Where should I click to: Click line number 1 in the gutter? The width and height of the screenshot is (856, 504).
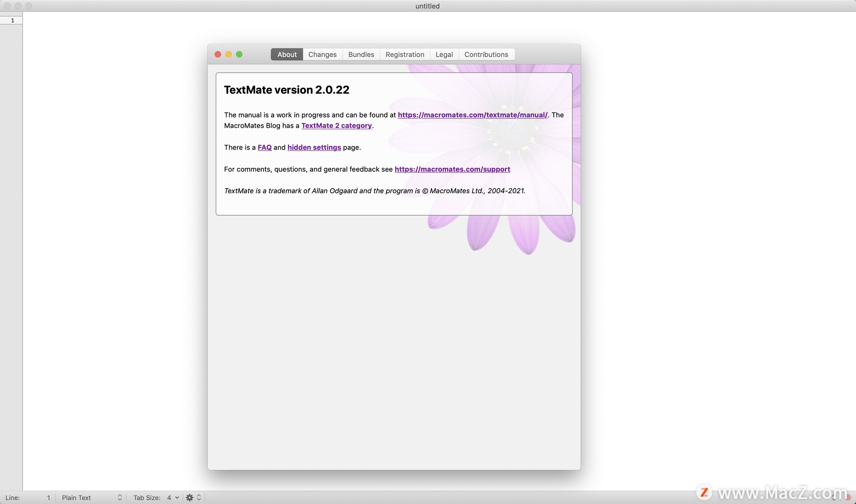(12, 20)
